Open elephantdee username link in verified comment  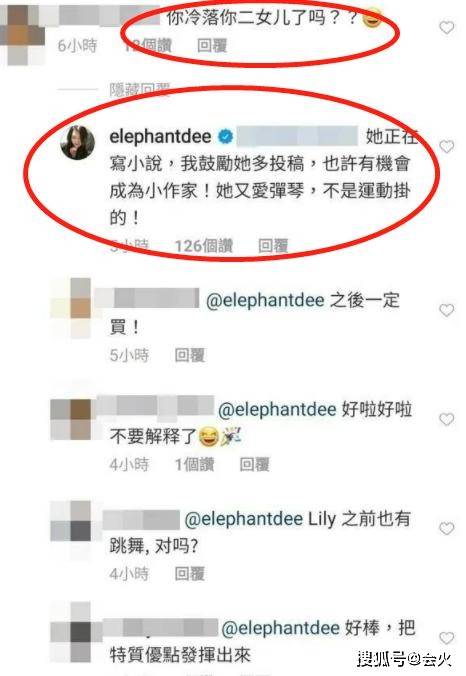coord(160,137)
